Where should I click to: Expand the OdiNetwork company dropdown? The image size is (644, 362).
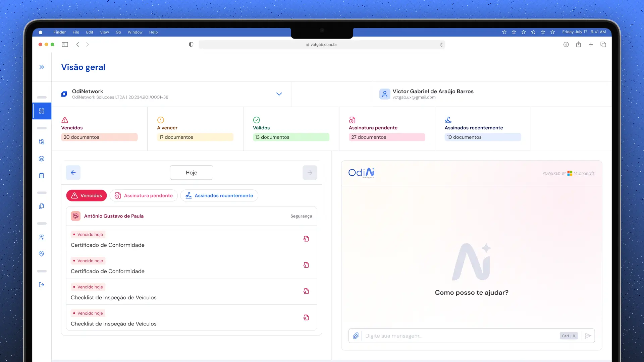279,94
